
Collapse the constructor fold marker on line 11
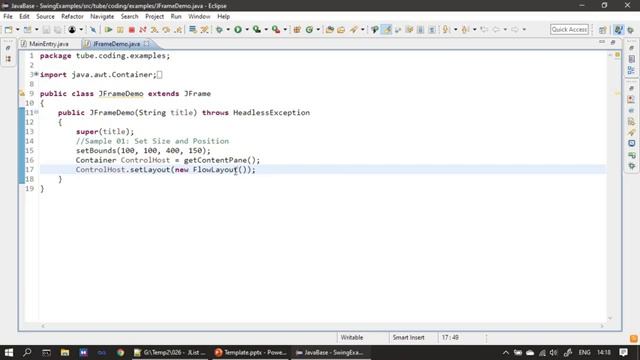[36, 112]
